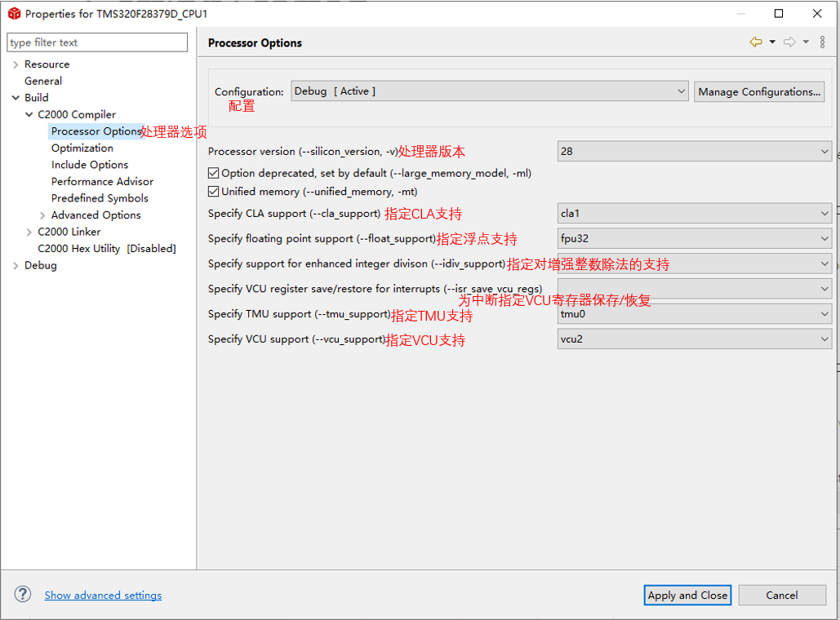Image resolution: width=840 pixels, height=620 pixels.
Task: Close the Properties dialog window
Action: (x=817, y=13)
